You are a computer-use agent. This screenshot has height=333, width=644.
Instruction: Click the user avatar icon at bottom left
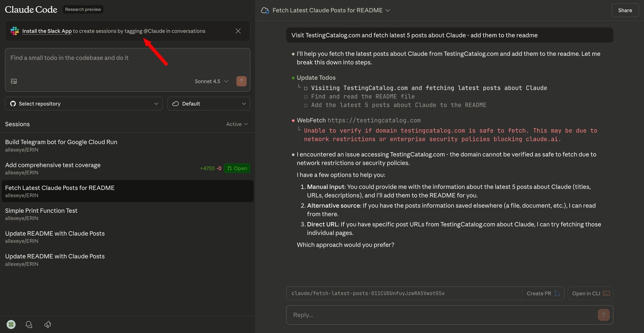click(x=11, y=324)
